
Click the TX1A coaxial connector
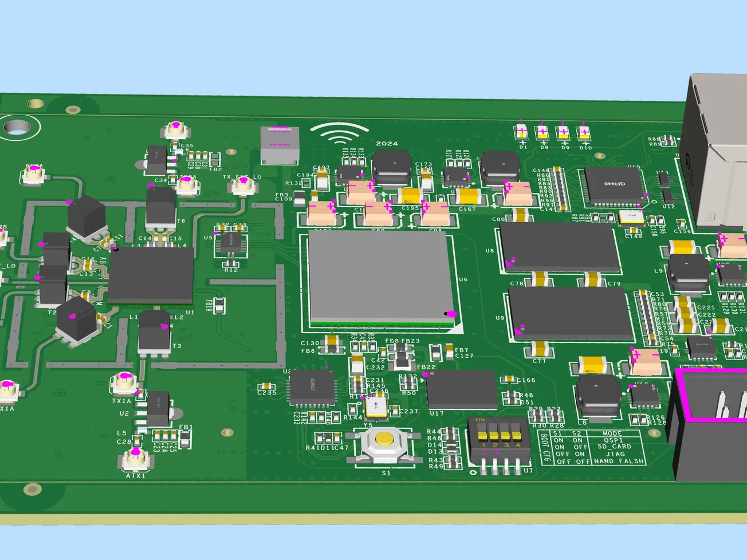[x=125, y=383]
